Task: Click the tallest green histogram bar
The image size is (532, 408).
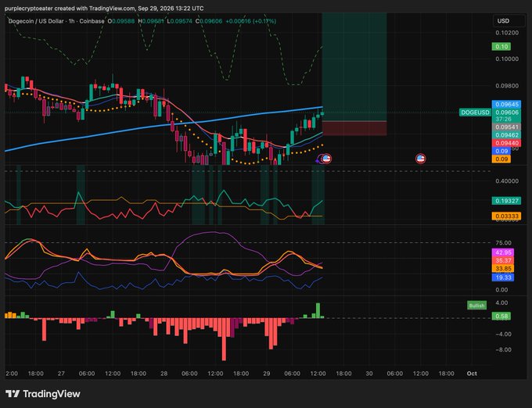Action: point(318,310)
